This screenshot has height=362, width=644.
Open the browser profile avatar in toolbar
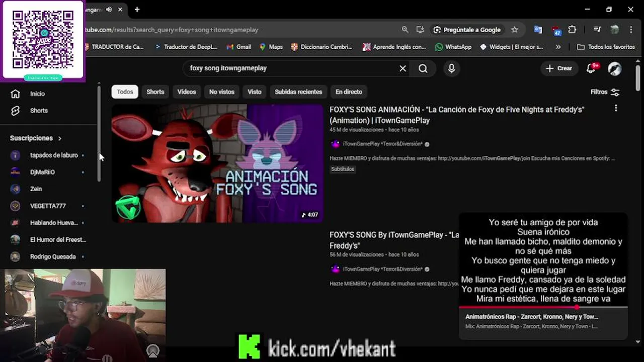(614, 30)
